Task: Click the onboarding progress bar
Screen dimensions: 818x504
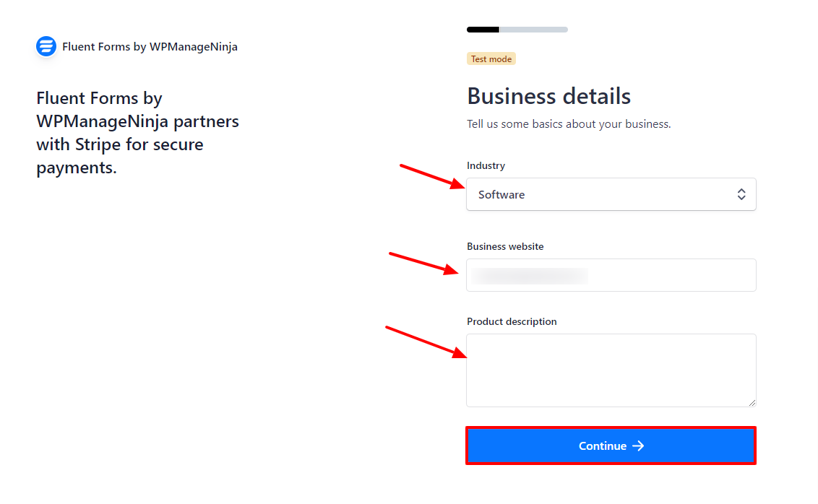Action: pyautogui.click(x=517, y=30)
